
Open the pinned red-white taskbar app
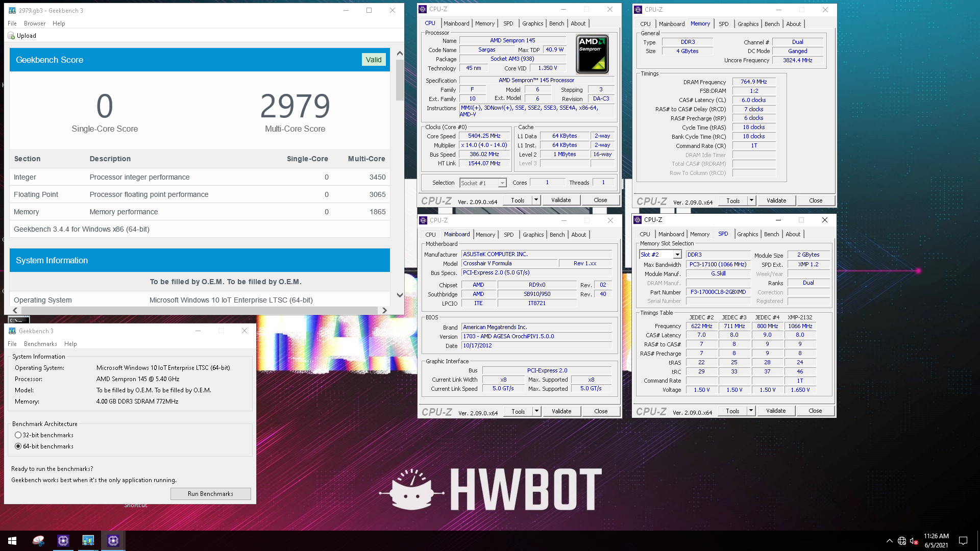[x=38, y=540]
